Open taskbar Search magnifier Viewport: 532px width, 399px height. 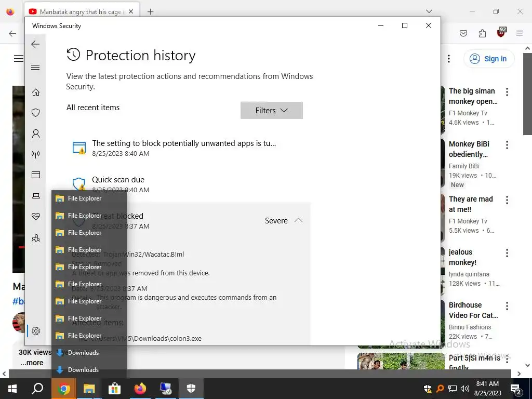(37, 389)
